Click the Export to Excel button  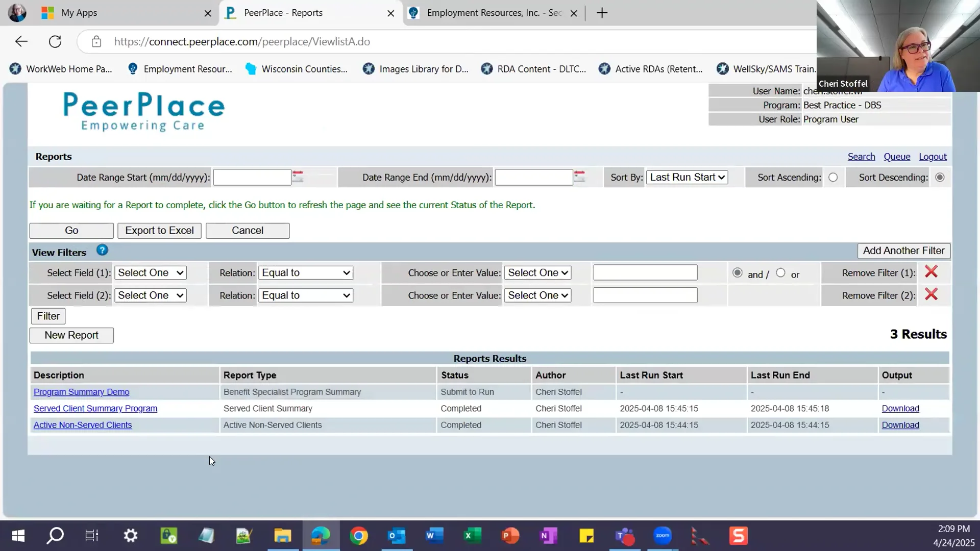[159, 231]
